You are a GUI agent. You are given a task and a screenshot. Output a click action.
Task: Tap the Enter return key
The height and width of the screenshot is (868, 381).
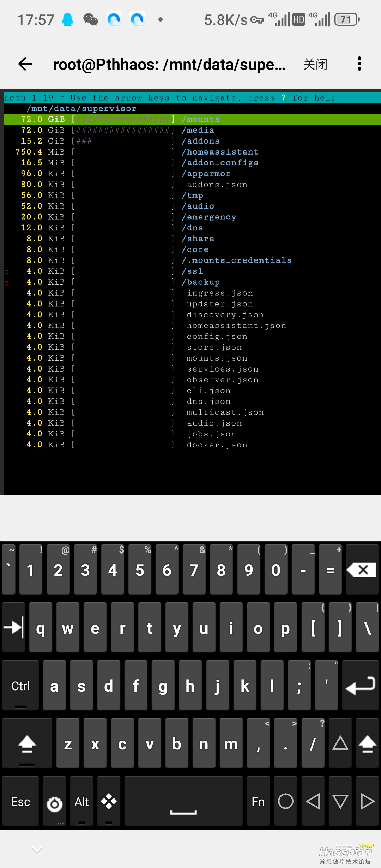(x=361, y=685)
